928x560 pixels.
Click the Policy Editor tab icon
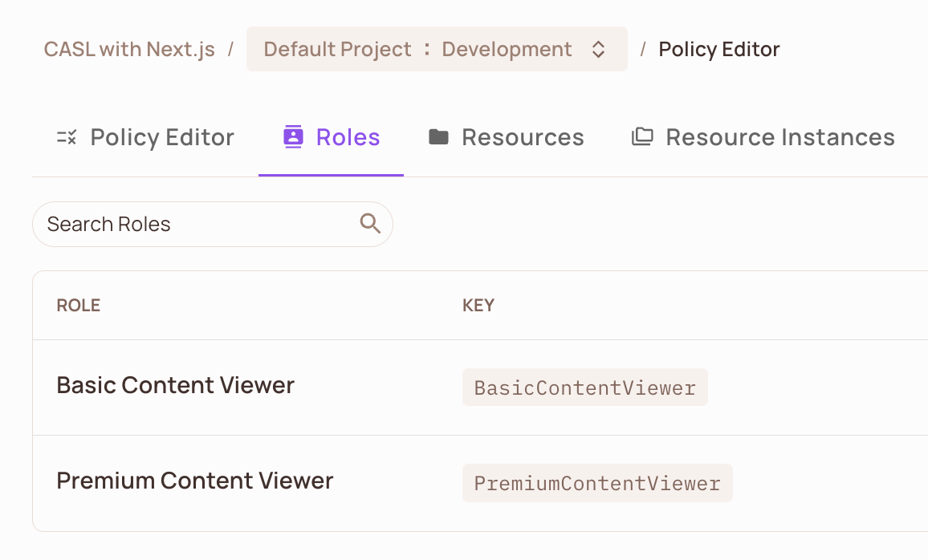66,136
